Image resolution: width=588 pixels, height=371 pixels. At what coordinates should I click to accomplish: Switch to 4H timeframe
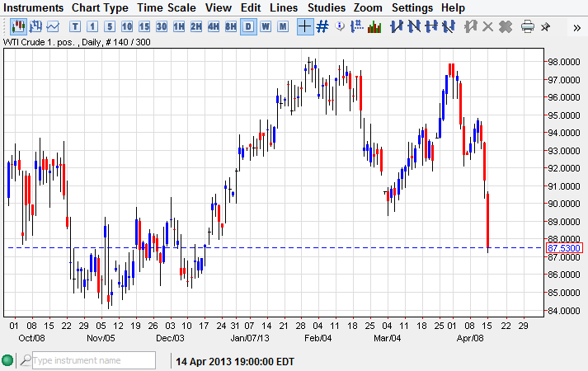click(x=214, y=26)
